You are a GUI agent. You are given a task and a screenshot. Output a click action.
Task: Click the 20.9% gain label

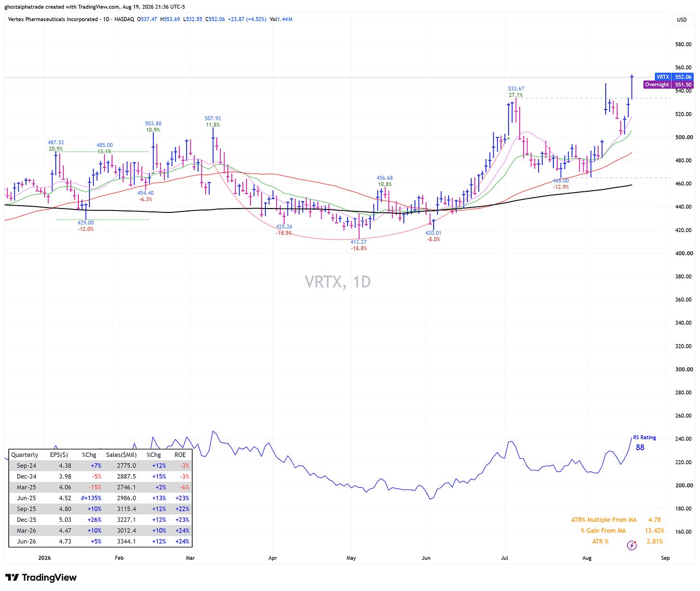[56, 149]
